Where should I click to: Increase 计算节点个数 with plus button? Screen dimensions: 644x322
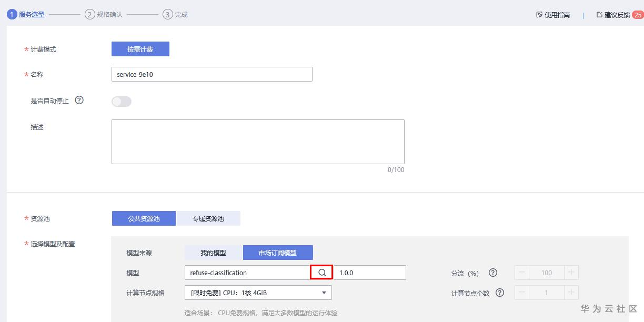[571, 293]
